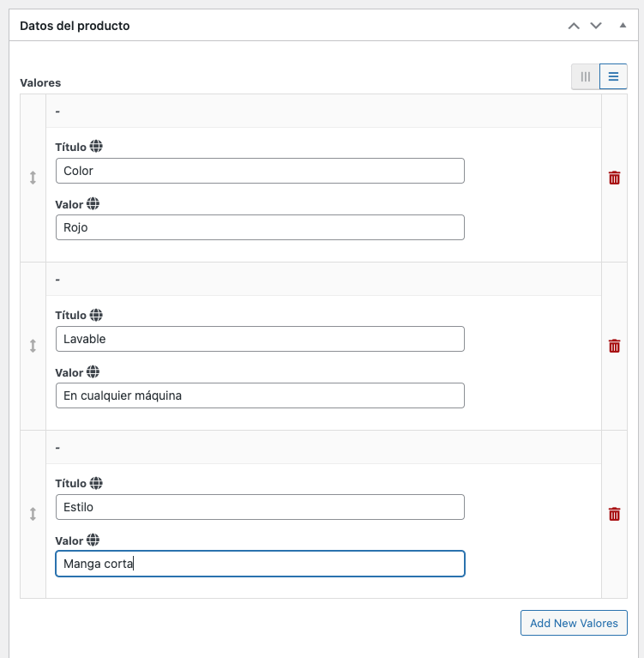Edit the value En cualquier máquina
This screenshot has height=658, width=644.
pyautogui.click(x=260, y=395)
